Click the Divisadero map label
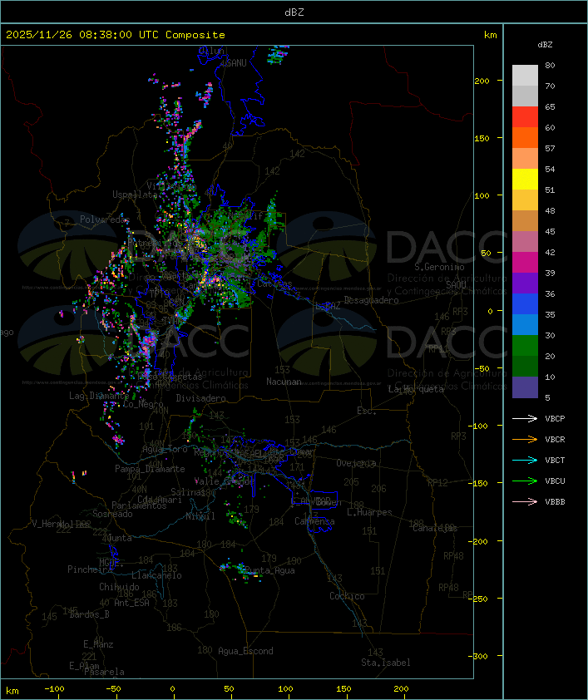 click(201, 397)
